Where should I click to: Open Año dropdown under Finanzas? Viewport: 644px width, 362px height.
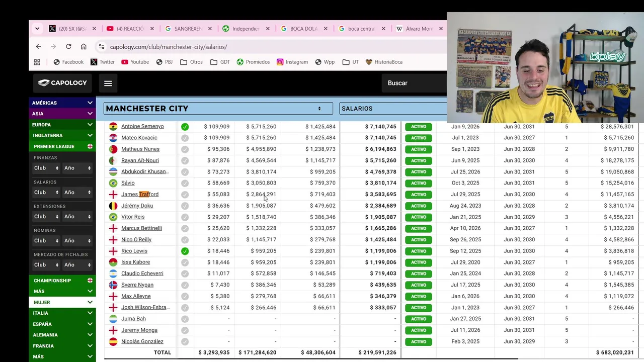pyautogui.click(x=77, y=168)
